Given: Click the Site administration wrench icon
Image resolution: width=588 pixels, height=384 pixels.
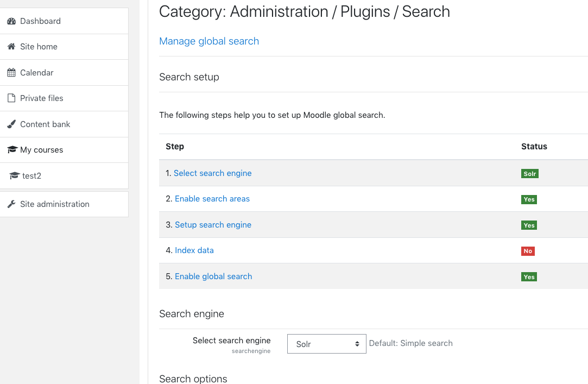Looking at the screenshot, I should pos(11,204).
